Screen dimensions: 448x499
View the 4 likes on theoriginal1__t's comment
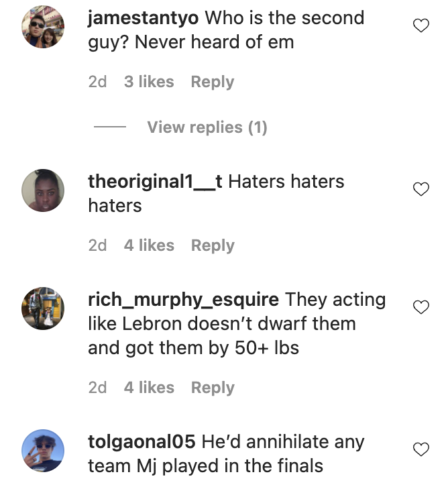149,245
